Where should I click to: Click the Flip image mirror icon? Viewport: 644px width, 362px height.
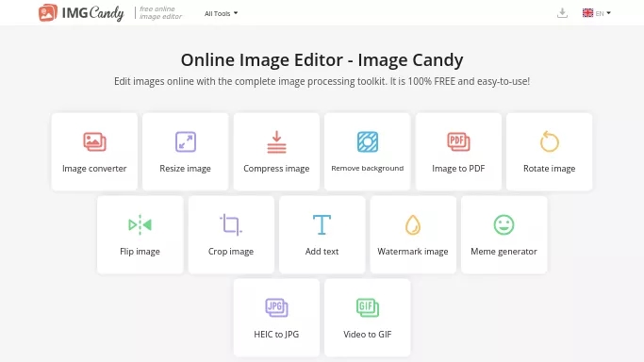[140, 224]
